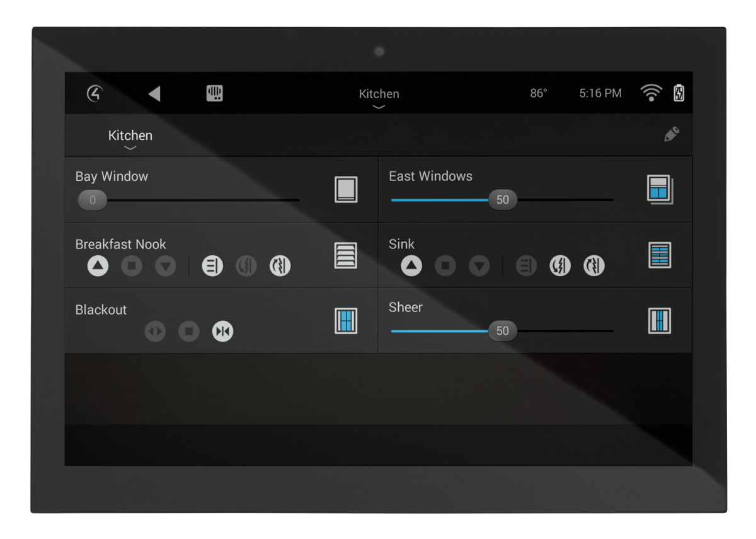Viewport: 756px width, 539px height.
Task: Open the blinds device icon in top bar
Action: point(215,93)
